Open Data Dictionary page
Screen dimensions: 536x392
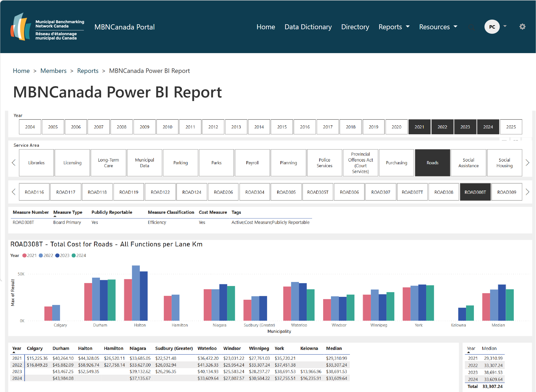coord(308,27)
